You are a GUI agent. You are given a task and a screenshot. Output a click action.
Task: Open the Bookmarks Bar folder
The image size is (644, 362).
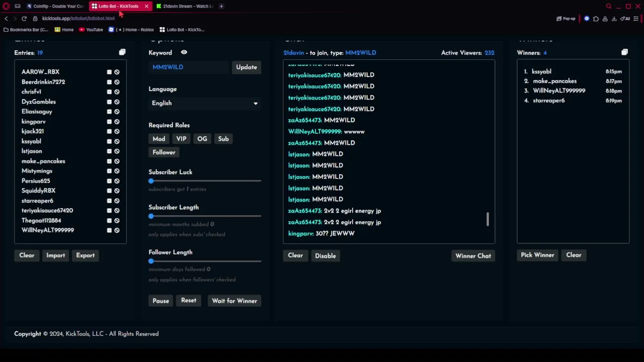pyautogui.click(x=26, y=30)
